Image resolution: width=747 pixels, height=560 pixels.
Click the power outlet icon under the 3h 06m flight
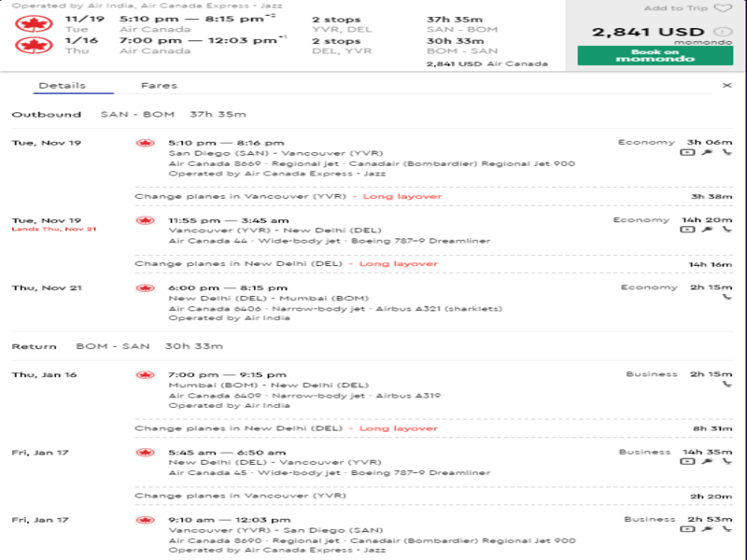pyautogui.click(x=708, y=152)
